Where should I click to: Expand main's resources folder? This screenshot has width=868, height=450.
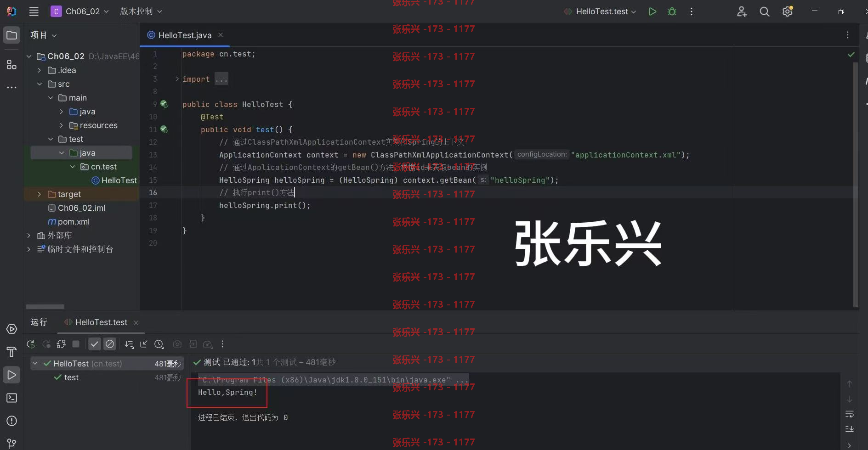[x=61, y=125]
